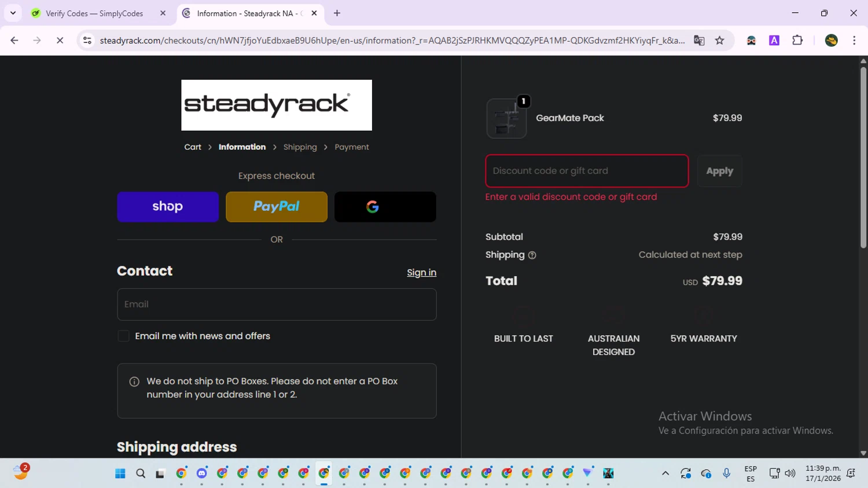Stop loading the page
The width and height of the screenshot is (868, 488).
click(x=60, y=41)
